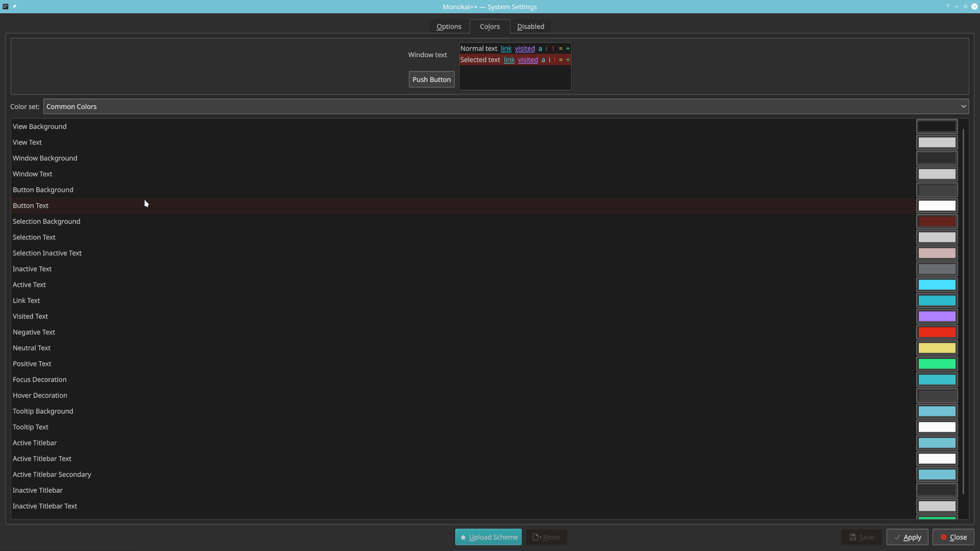Close the color scheme editor dialog
This screenshot has width=980, height=551.
point(953,537)
